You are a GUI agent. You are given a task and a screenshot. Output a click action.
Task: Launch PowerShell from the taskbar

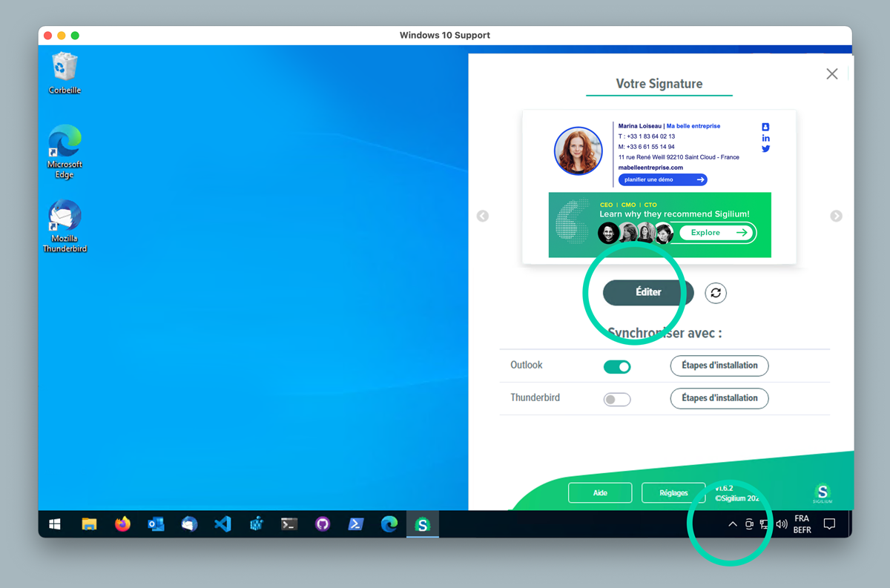point(356,524)
